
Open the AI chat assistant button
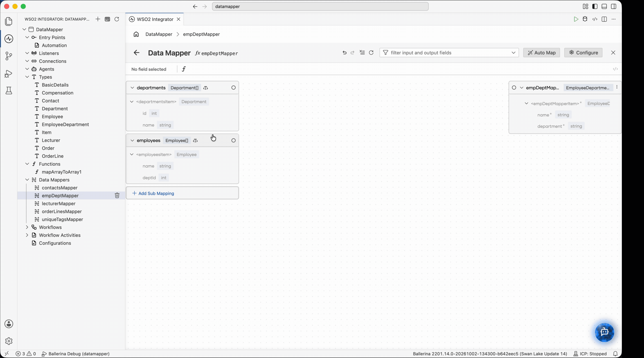coord(605,332)
